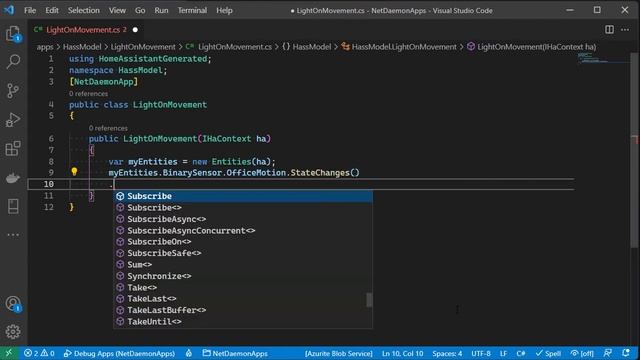640x360 pixels.
Task: Open the Run and Debug view
Action: (13, 120)
